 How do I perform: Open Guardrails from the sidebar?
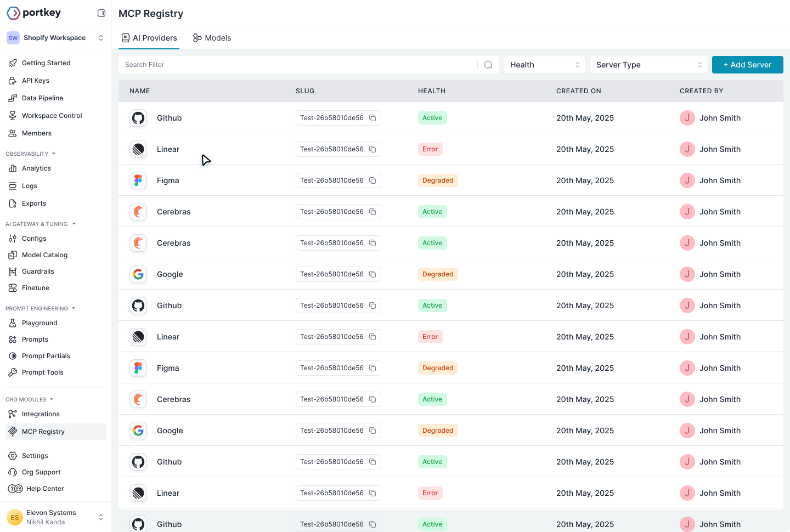tap(38, 271)
